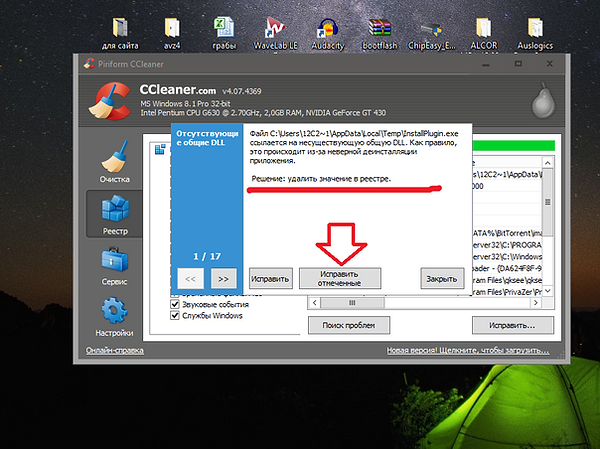Open the Auslogics desktop folder
Screen dimensions: 600x449
535,34
